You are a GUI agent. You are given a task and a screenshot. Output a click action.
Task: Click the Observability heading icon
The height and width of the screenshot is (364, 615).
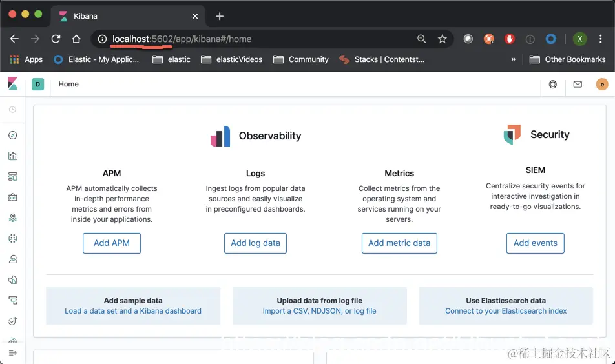tap(220, 136)
